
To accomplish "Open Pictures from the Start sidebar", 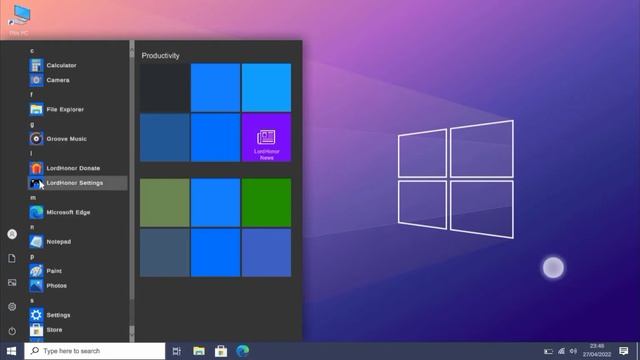I will pos(12,282).
